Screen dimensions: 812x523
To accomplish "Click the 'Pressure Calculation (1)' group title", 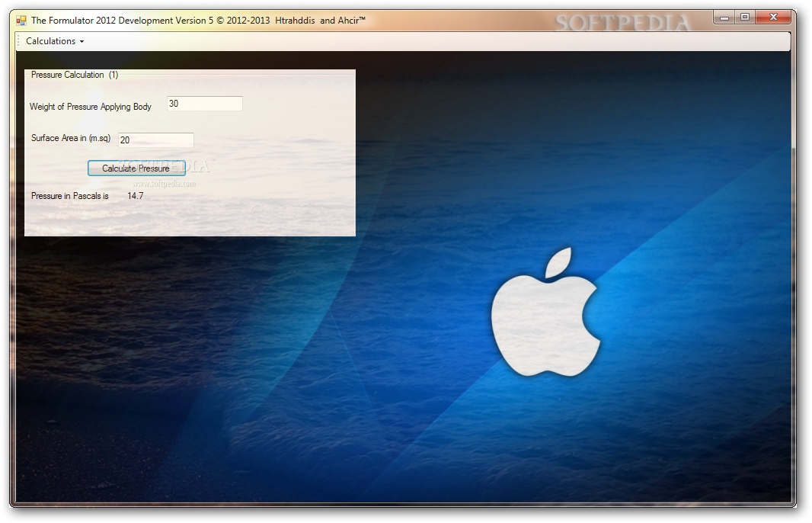I will click(x=75, y=75).
